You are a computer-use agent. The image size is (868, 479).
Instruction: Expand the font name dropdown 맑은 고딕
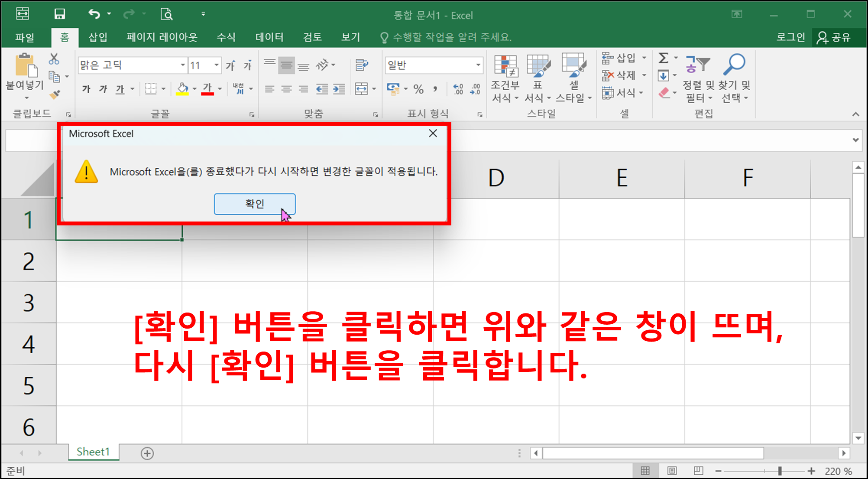coord(183,65)
